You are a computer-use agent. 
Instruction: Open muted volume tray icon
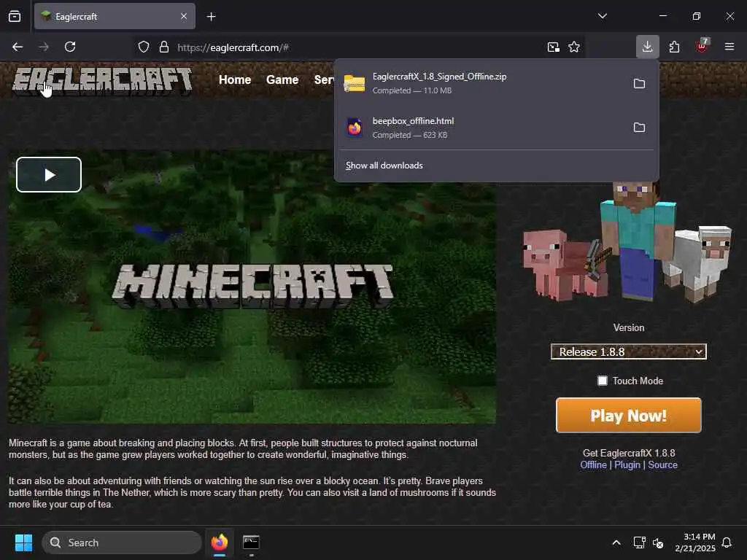658,542
